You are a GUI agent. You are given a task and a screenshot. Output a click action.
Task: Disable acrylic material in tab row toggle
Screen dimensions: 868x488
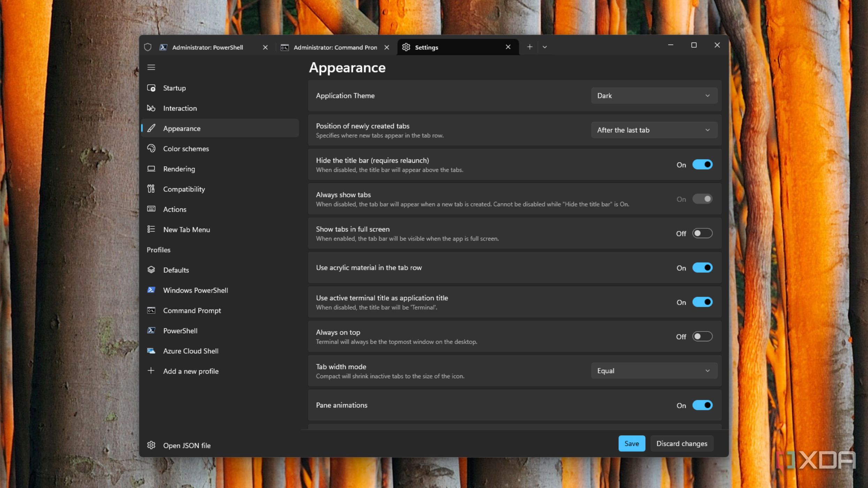pos(702,268)
